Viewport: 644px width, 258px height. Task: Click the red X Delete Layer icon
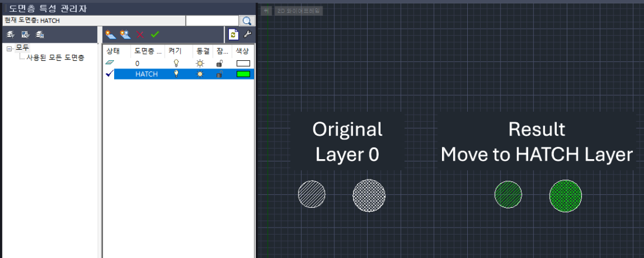[140, 35]
